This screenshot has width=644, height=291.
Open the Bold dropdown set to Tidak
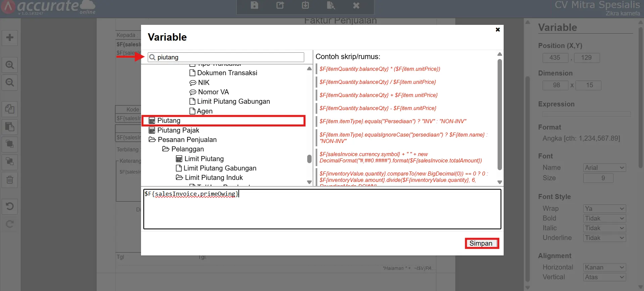tap(604, 219)
